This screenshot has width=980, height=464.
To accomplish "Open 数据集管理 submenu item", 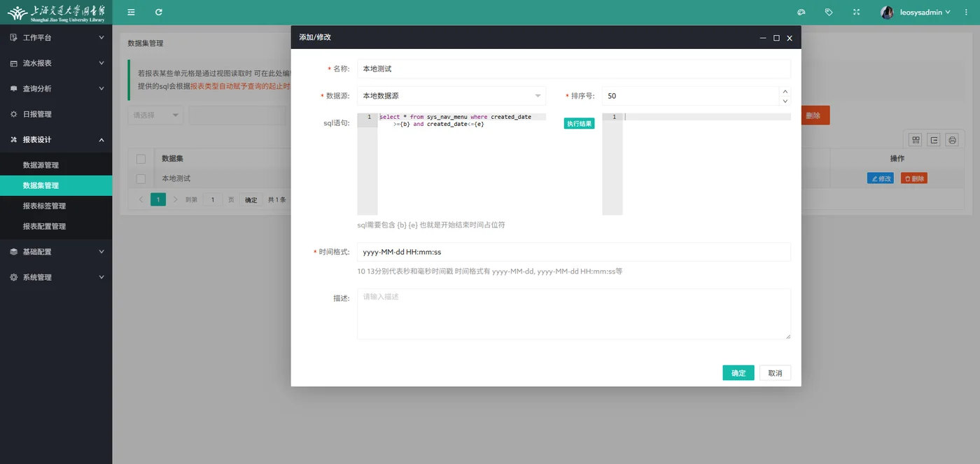I will click(56, 185).
